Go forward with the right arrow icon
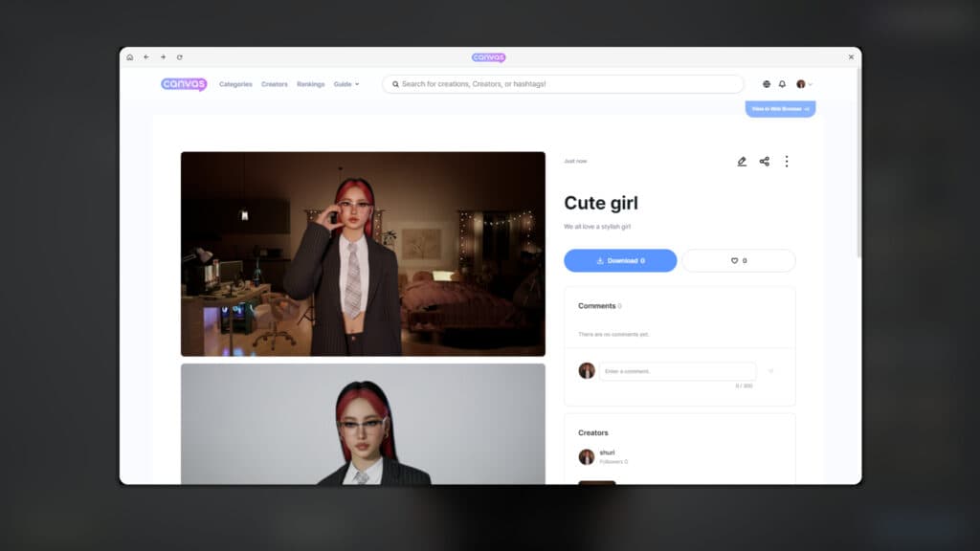Screen dimensions: 980x551 (x=163, y=57)
